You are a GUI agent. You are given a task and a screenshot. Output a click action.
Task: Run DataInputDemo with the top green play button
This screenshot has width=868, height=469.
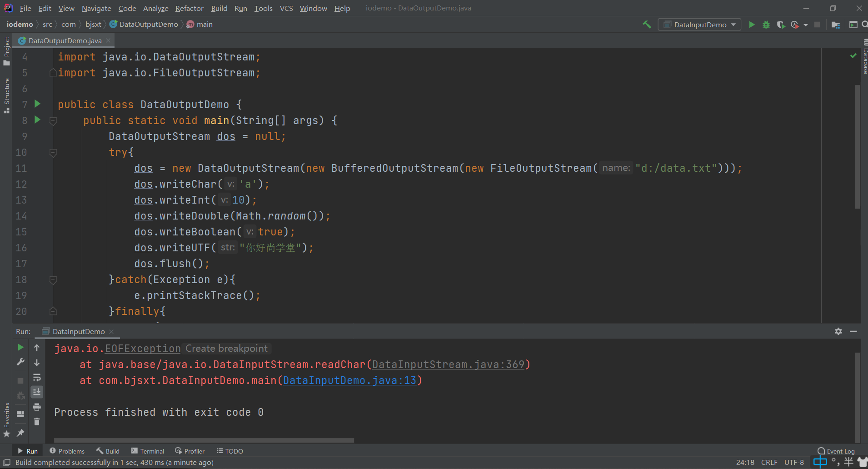[x=752, y=25]
